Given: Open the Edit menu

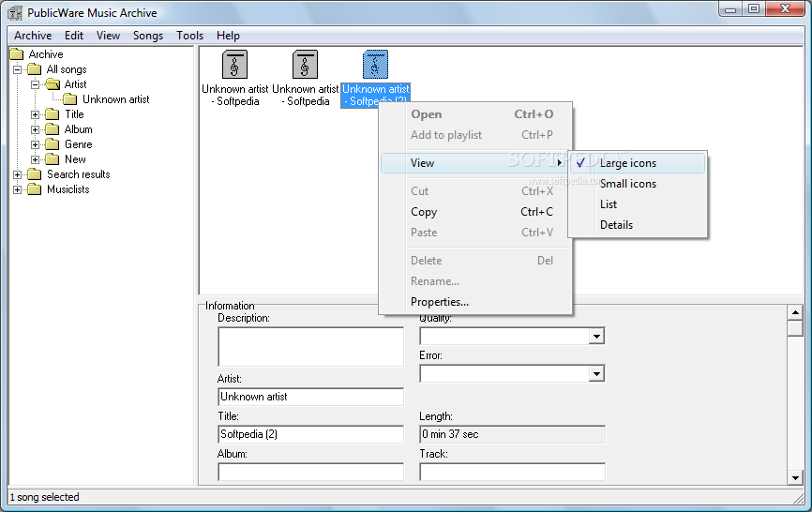Looking at the screenshot, I should pos(73,36).
